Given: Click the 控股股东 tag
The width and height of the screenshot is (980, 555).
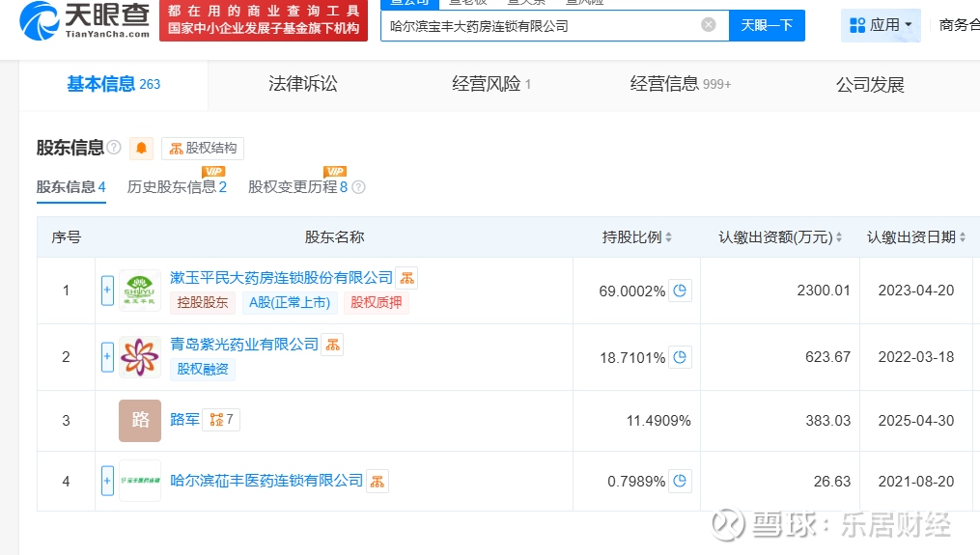Looking at the screenshot, I should pyautogui.click(x=203, y=302).
